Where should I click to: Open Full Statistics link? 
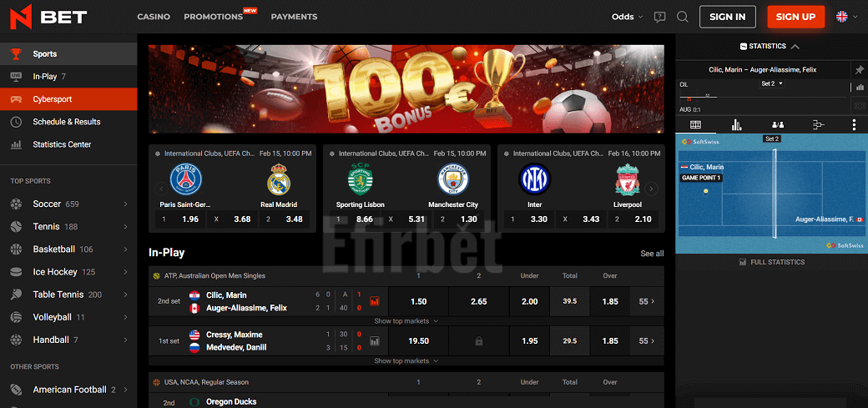pos(772,262)
